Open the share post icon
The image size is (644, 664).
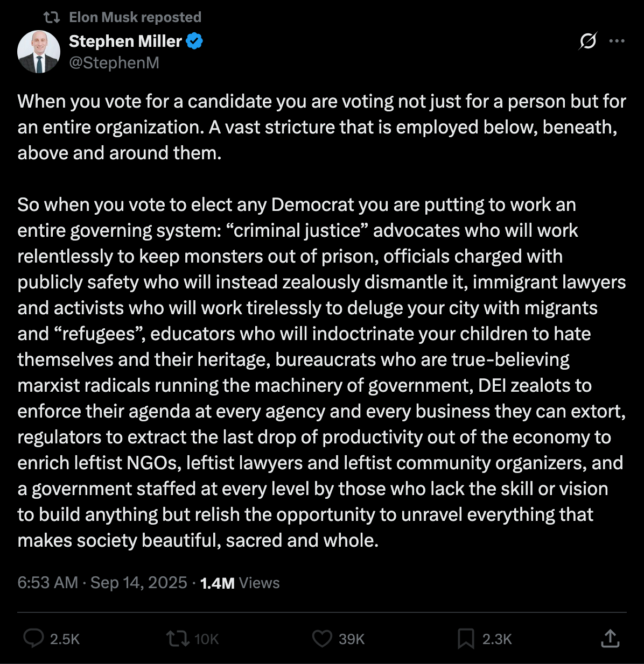point(610,639)
